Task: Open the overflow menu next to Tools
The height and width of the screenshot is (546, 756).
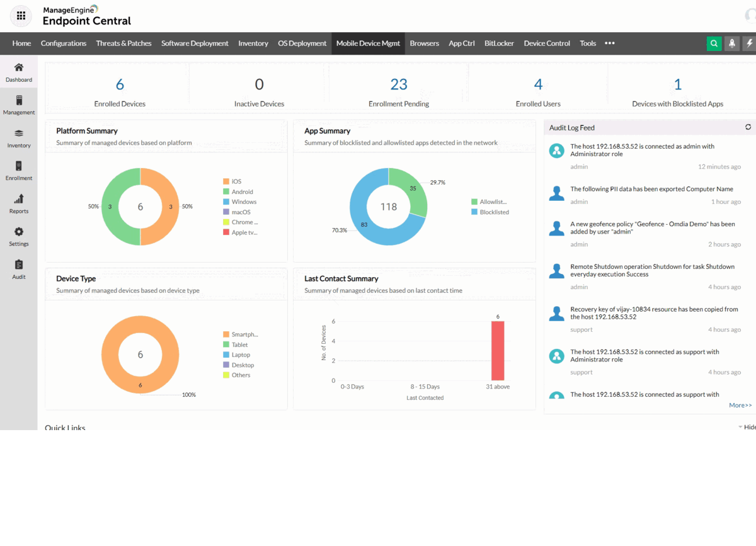Action: [x=609, y=43]
